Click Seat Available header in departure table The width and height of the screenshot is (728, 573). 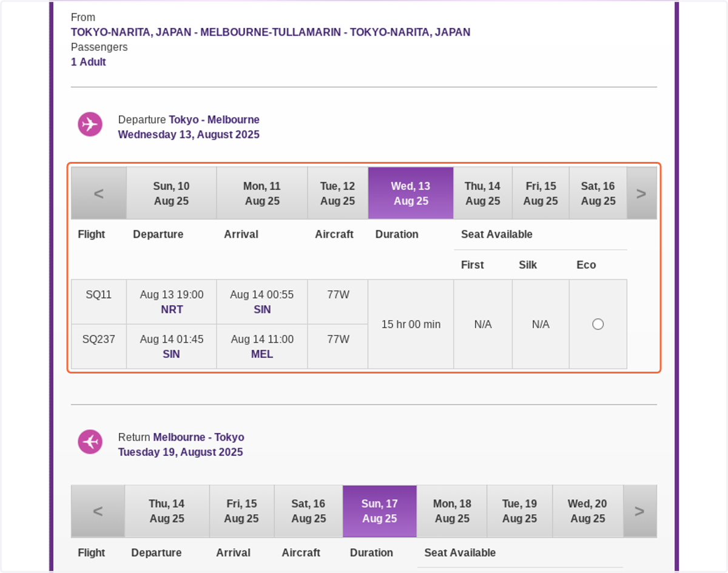[x=497, y=234]
